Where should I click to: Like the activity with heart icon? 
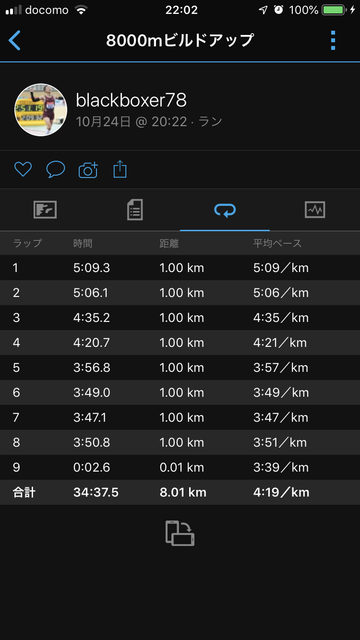tap(23, 169)
